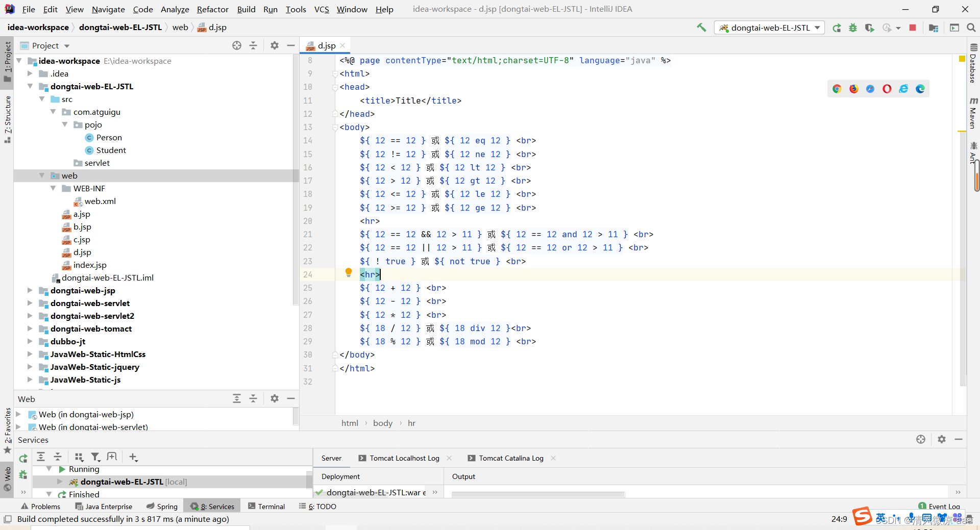Open index.jsp in the project tree

(90, 265)
